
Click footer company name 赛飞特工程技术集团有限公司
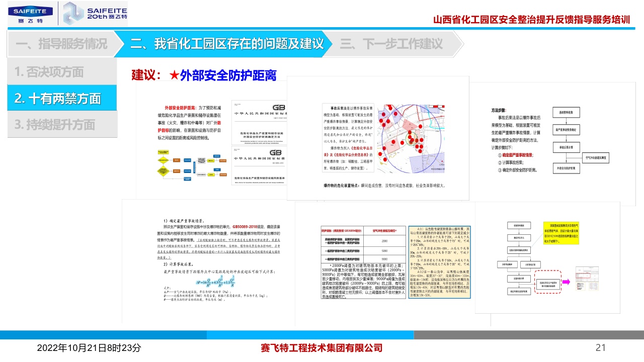click(321, 347)
